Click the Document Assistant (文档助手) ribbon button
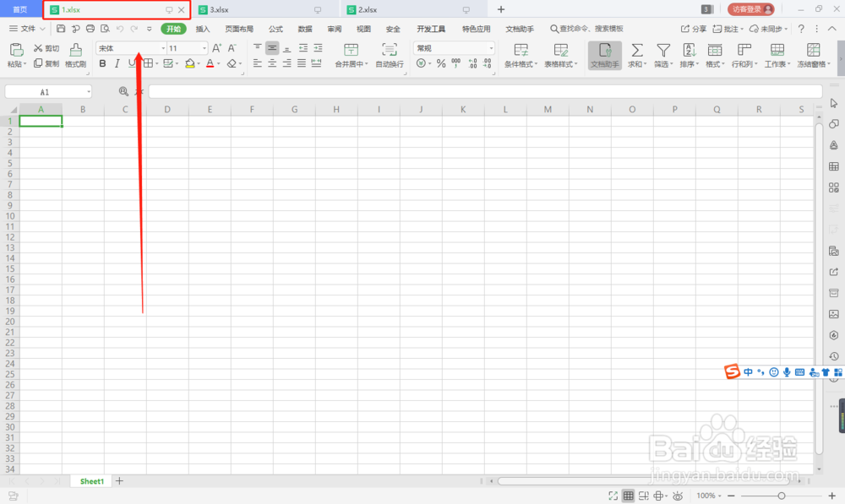The width and height of the screenshot is (845, 504). [x=605, y=56]
